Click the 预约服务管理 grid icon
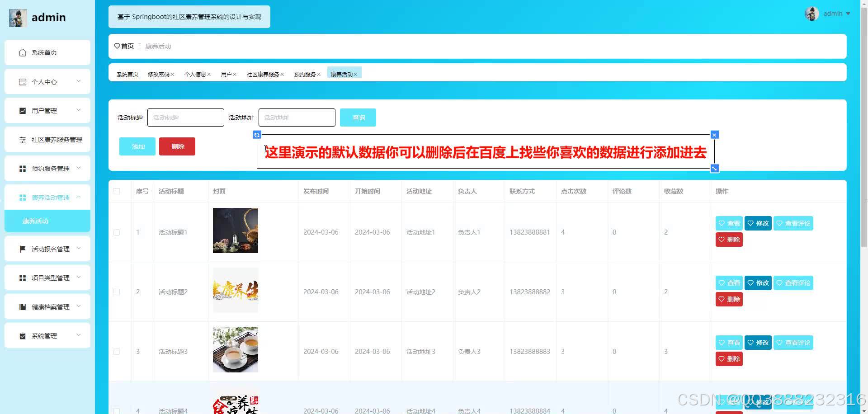The image size is (868, 414). coord(23,168)
